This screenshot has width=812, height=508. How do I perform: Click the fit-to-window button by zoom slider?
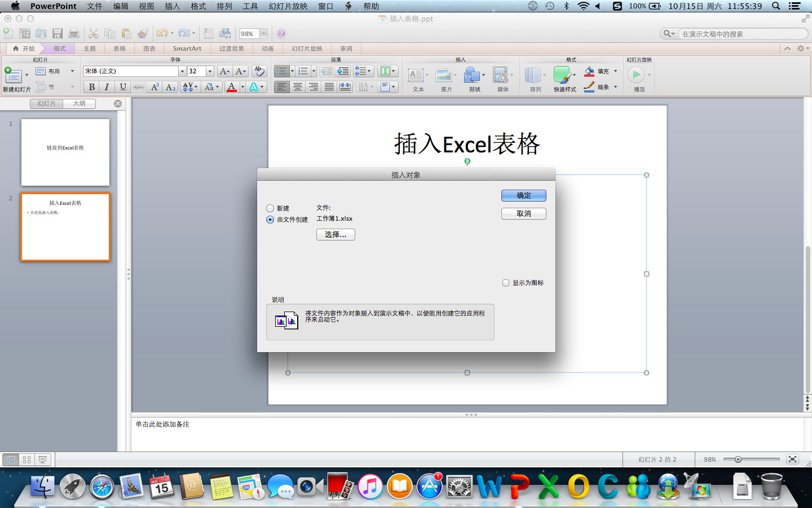tap(792, 459)
